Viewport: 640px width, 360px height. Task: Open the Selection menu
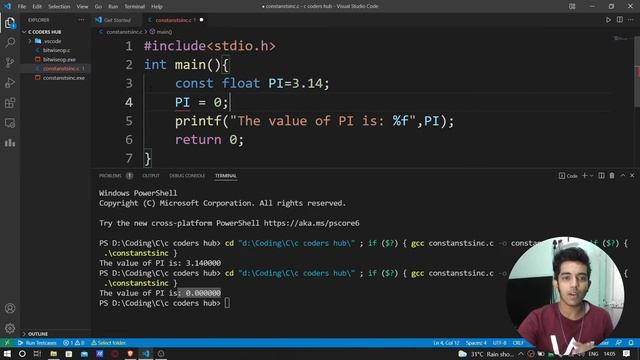click(59, 7)
